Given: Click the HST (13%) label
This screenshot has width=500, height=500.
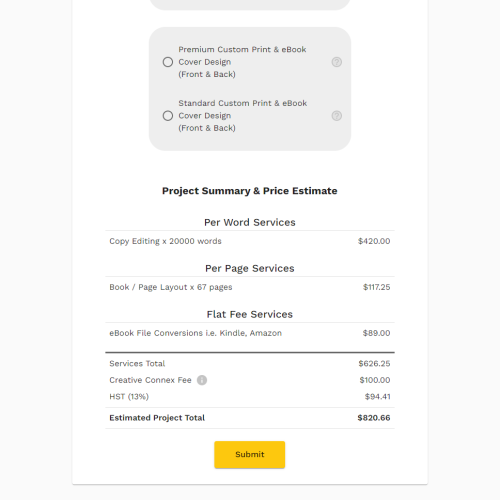Looking at the screenshot, I should click(x=129, y=397).
